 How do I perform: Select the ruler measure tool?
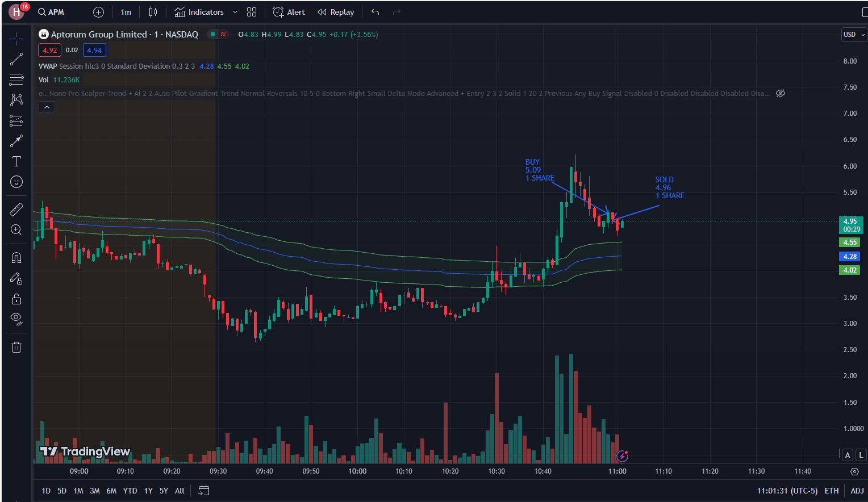click(x=16, y=210)
